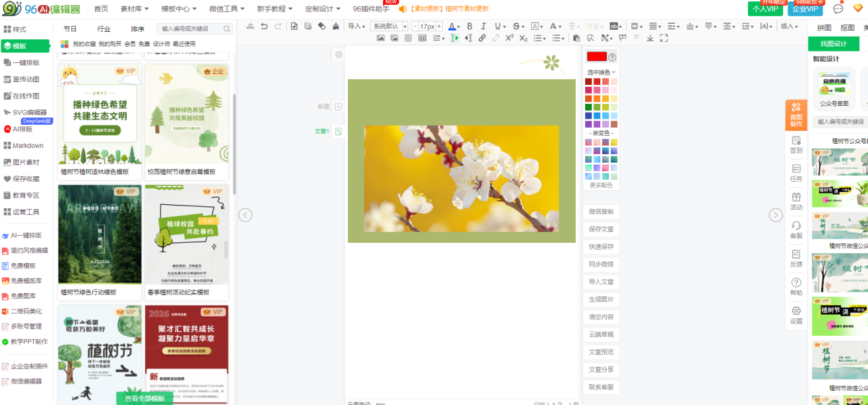Insert a hyperlink with the link icon
The height and width of the screenshot is (405, 868).
click(482, 38)
